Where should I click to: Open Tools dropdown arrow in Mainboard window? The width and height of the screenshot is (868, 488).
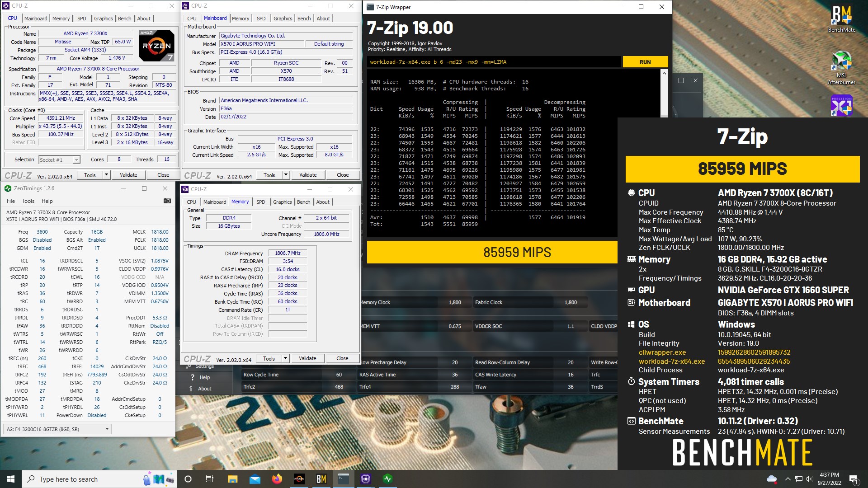point(286,175)
